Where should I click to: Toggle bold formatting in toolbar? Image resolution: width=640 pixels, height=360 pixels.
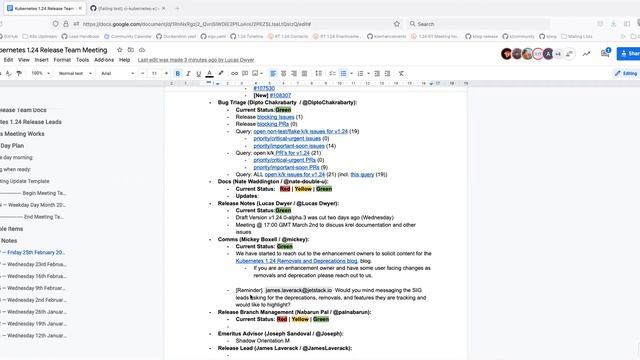pyautogui.click(x=178, y=73)
